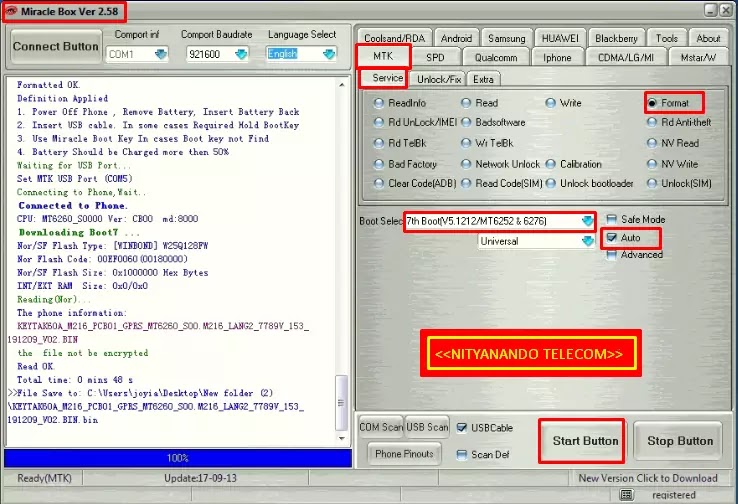Screen dimensions: 738x504
Task: Open the Unlock/Fix sub-tab
Action: coord(438,79)
